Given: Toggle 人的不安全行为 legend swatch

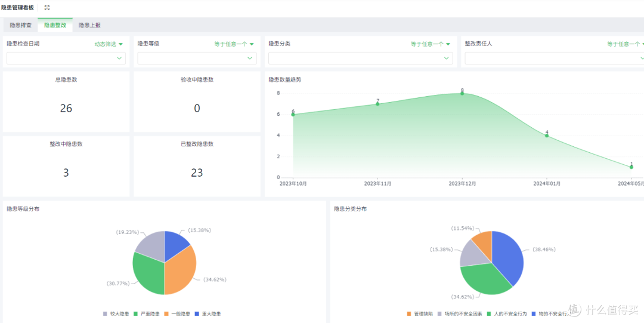Looking at the screenshot, I should coord(489,314).
